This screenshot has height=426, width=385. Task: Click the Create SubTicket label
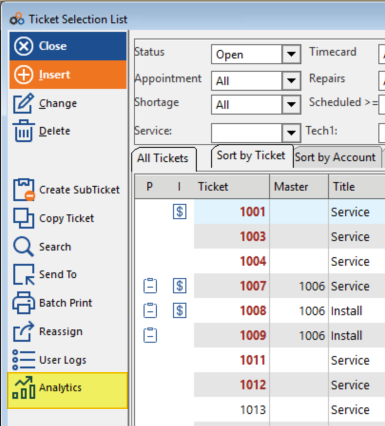(79, 190)
